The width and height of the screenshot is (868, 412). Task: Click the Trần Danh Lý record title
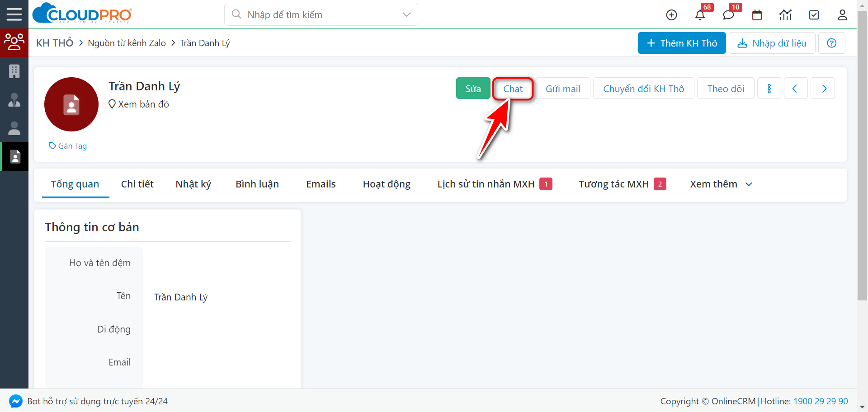[144, 86]
